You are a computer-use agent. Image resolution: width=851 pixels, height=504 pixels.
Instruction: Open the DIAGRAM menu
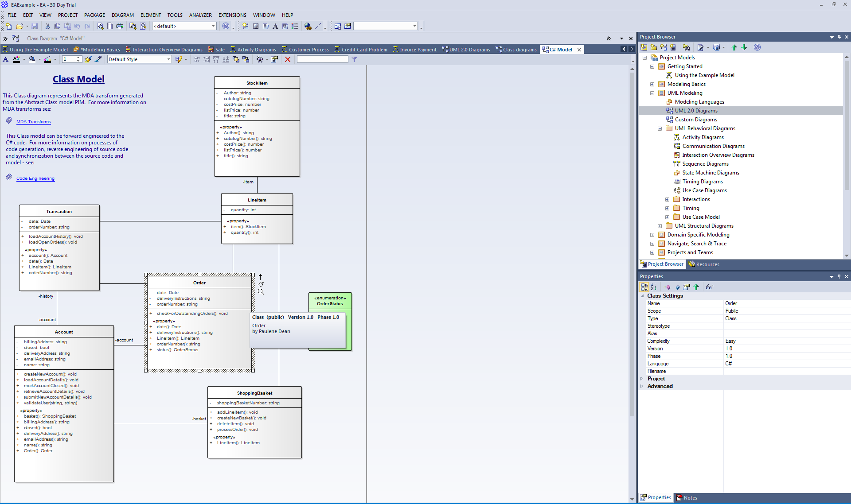123,15
